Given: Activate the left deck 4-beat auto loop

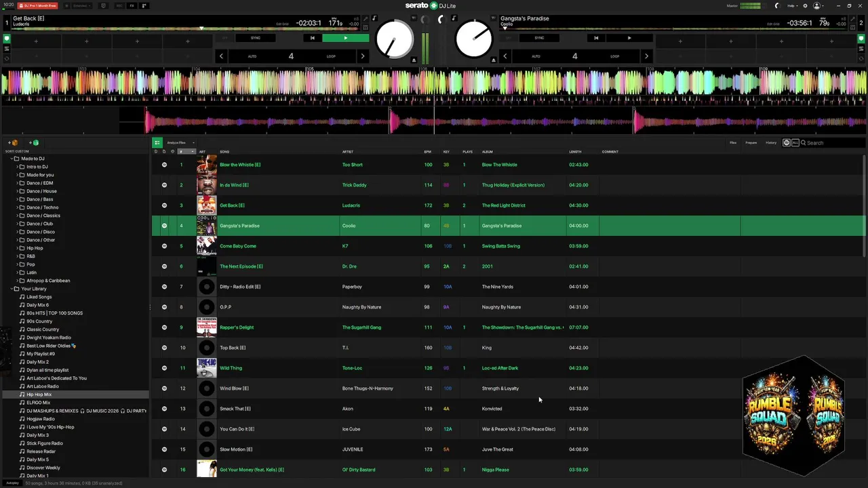Looking at the screenshot, I should click(292, 56).
